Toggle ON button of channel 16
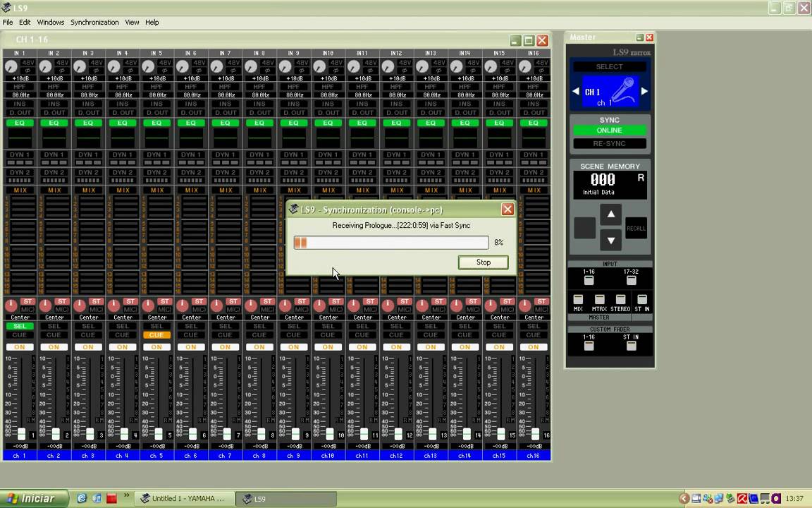 point(534,347)
